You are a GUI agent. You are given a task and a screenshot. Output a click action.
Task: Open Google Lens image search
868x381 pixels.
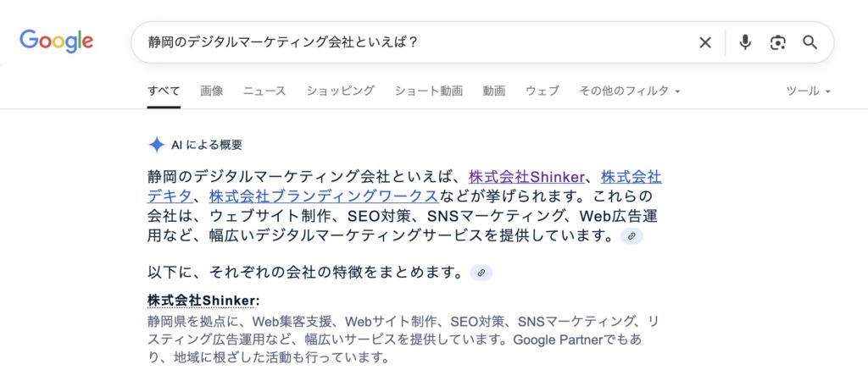pyautogui.click(x=778, y=42)
